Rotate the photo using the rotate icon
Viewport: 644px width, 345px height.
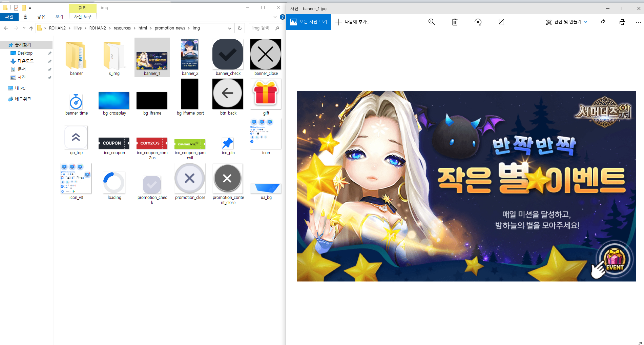click(x=478, y=22)
